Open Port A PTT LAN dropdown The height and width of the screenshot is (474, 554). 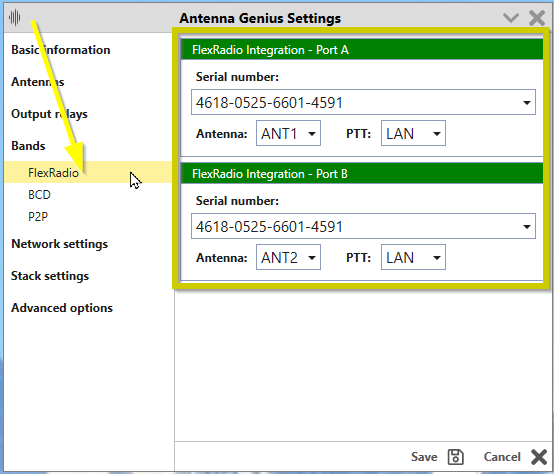click(x=413, y=133)
